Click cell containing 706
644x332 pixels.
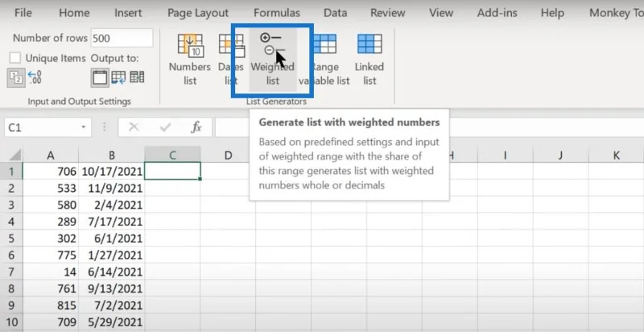51,172
